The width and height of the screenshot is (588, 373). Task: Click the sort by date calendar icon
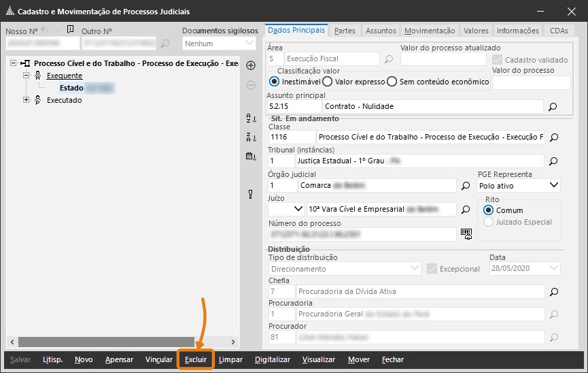coord(250,157)
